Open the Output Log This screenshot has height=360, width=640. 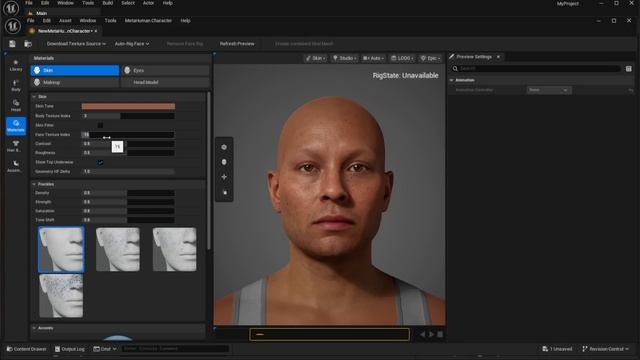70,349
